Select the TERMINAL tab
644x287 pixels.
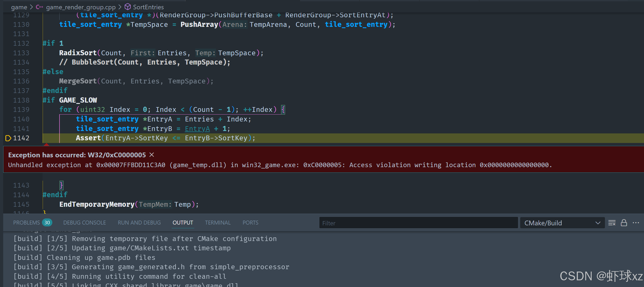218,223
